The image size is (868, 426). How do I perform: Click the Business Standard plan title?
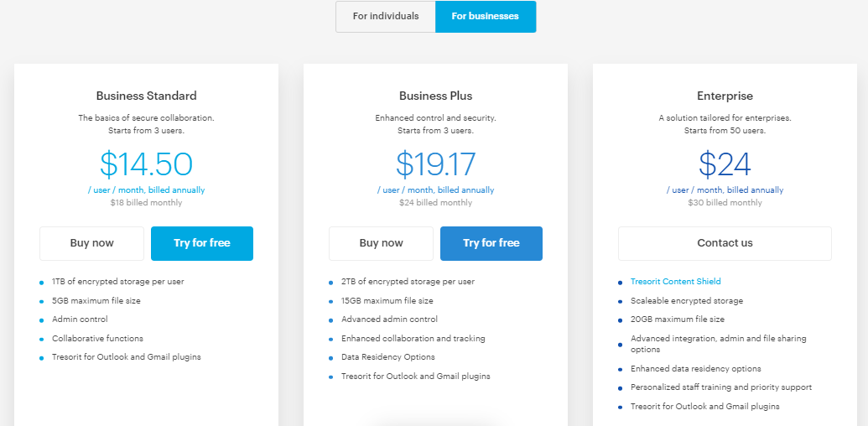point(146,96)
